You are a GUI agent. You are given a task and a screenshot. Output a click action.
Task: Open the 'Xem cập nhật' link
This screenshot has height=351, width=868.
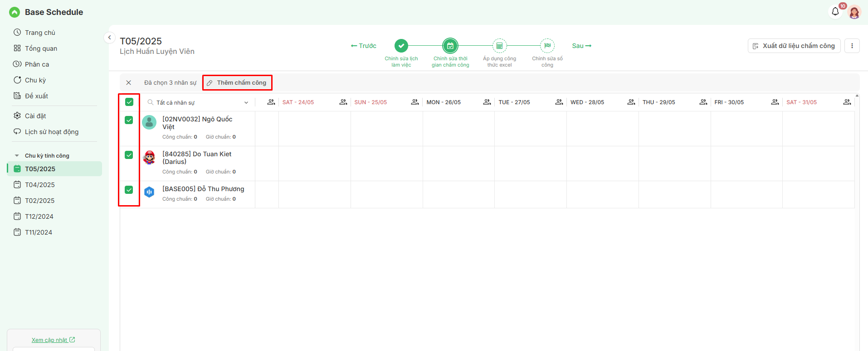click(53, 340)
